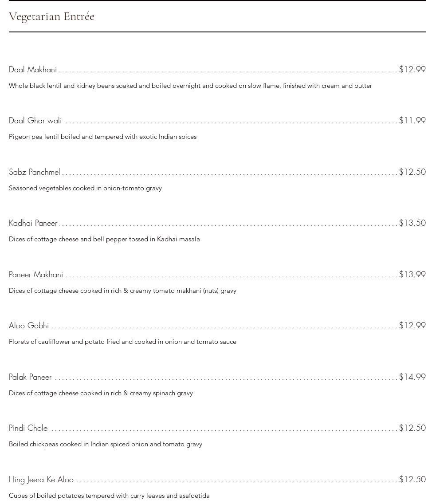Click the $13.50 price of Kadhai Paneer
Viewport: 428px width, 504px height.
(412, 223)
